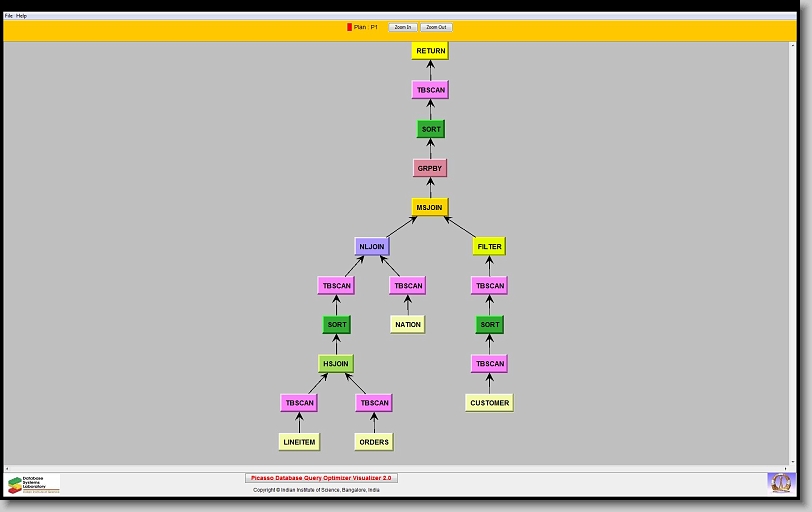Click the LINEITEM table node
This screenshot has height=512, width=812.
[299, 442]
